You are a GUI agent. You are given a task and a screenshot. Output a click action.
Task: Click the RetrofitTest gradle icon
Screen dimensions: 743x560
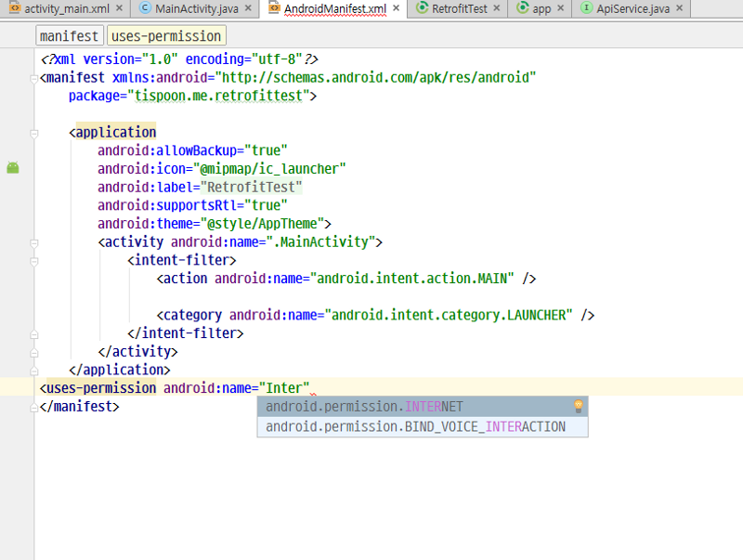coord(422,7)
